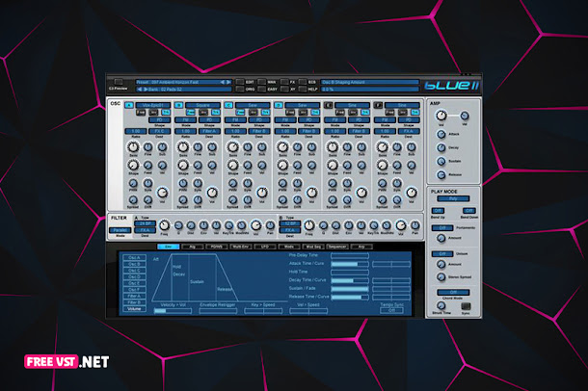This screenshot has width=588, height=391.
Task: Open the XY pad button
Action: (284, 90)
